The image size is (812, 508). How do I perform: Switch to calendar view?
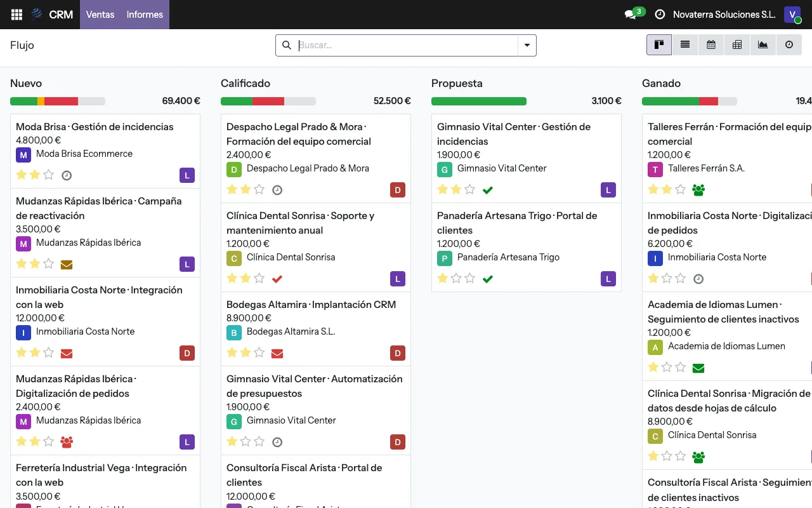711,45
